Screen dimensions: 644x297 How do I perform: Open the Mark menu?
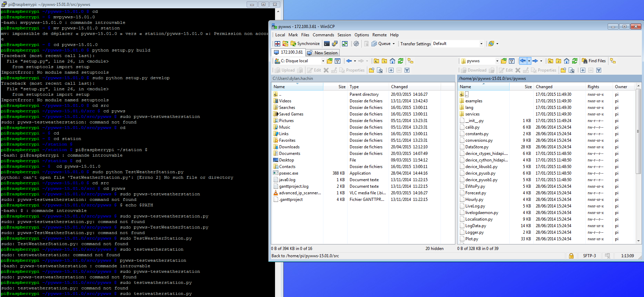coord(293,35)
